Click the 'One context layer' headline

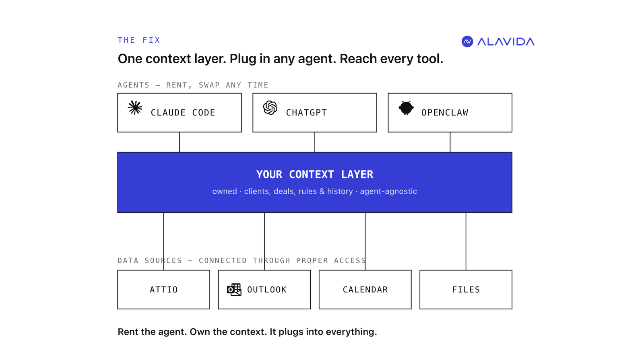pyautogui.click(x=280, y=59)
